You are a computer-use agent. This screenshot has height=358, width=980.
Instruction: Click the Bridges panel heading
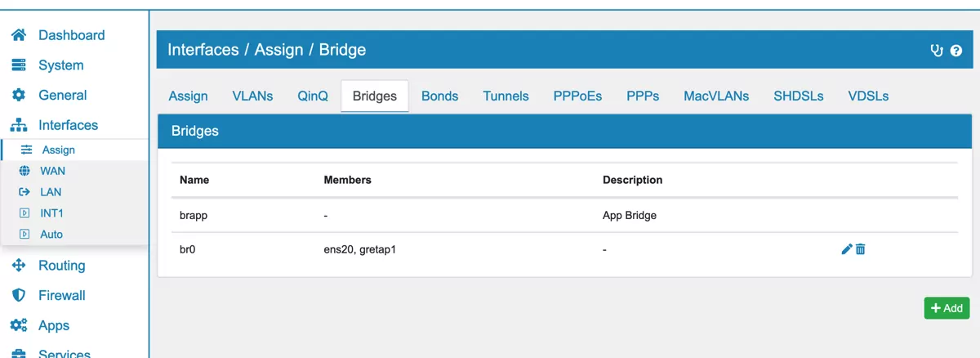click(195, 131)
